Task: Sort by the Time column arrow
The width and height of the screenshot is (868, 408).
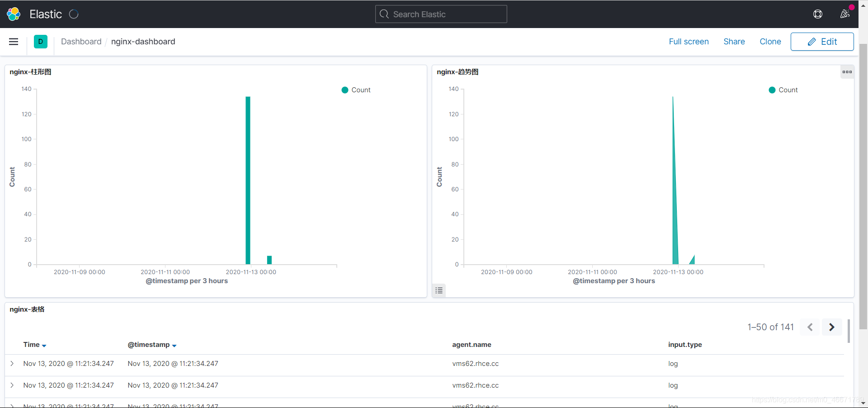Action: click(x=44, y=346)
